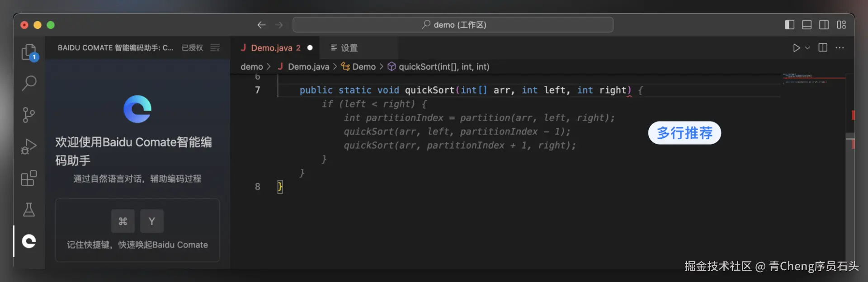
Task: Click the 'int partitionIndex' suggestion line
Action: pyautogui.click(x=479, y=118)
